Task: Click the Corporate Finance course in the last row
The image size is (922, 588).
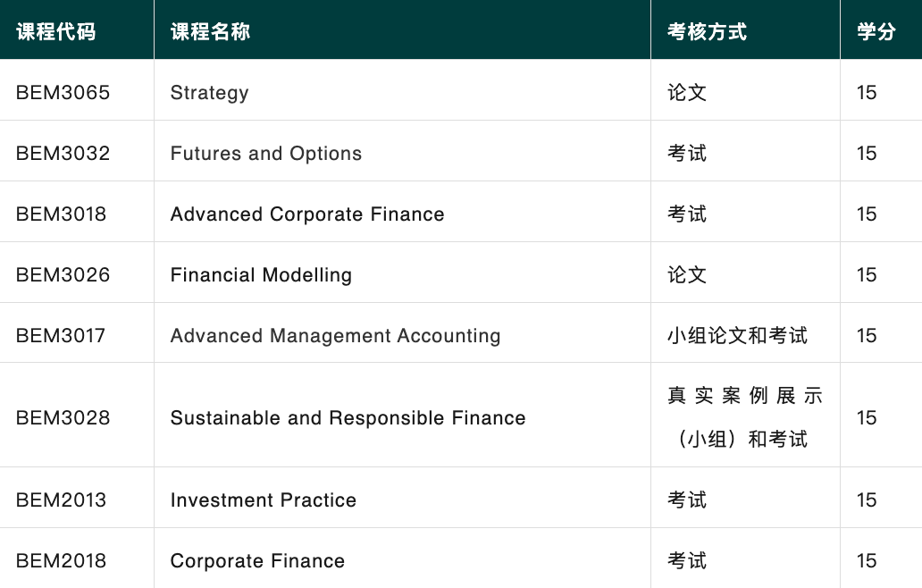Action: [x=257, y=560]
